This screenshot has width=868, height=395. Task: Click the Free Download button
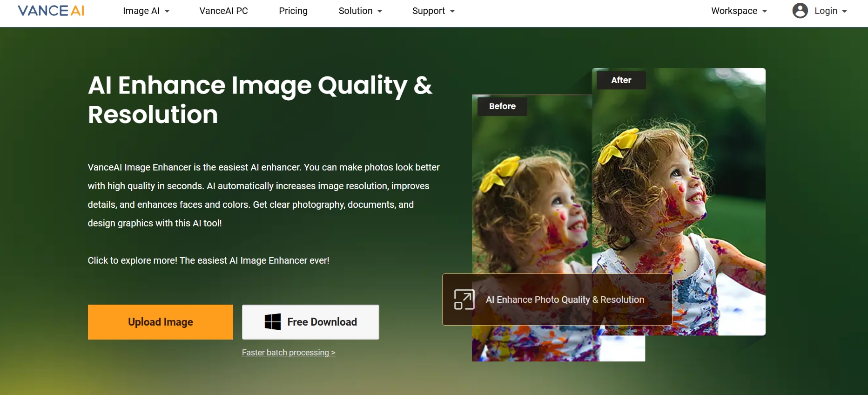click(x=310, y=322)
